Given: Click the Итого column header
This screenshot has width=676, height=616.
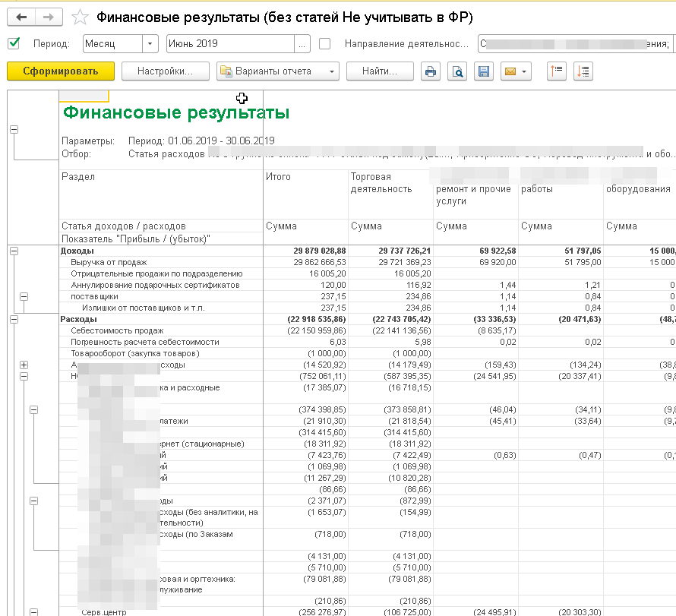Looking at the screenshot, I should (278, 177).
